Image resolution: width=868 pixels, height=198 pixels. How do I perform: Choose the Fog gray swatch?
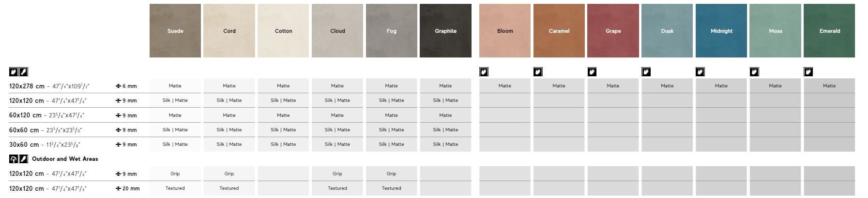click(x=391, y=31)
